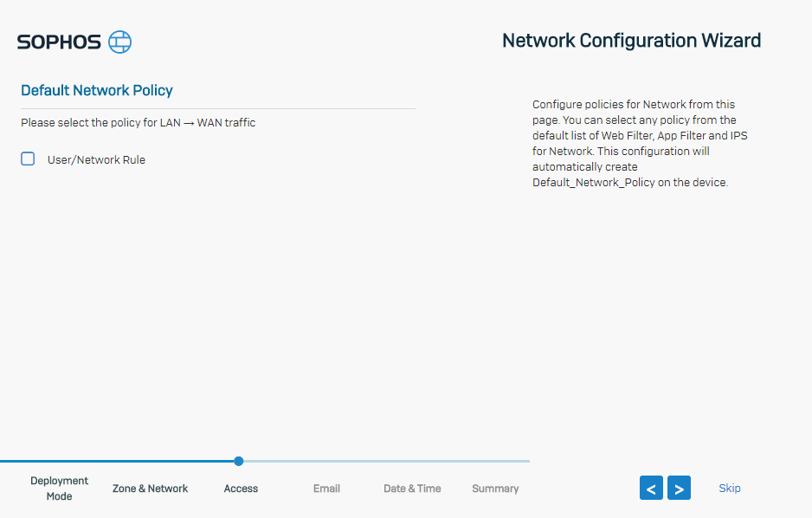812x518 pixels.
Task: Open the Deployment Mode wizard step
Action: tap(59, 488)
